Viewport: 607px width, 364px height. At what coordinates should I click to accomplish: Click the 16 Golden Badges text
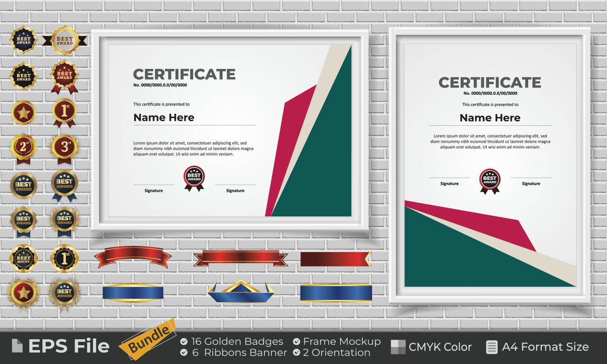pyautogui.click(x=237, y=341)
